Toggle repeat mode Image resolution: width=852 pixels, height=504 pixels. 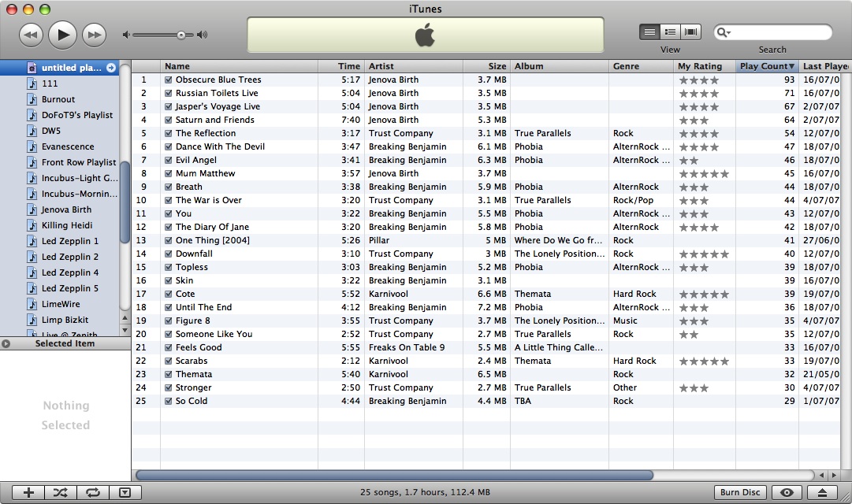click(x=93, y=493)
